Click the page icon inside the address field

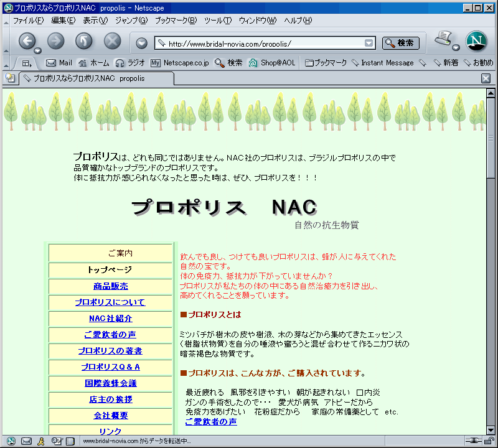[x=162, y=43]
